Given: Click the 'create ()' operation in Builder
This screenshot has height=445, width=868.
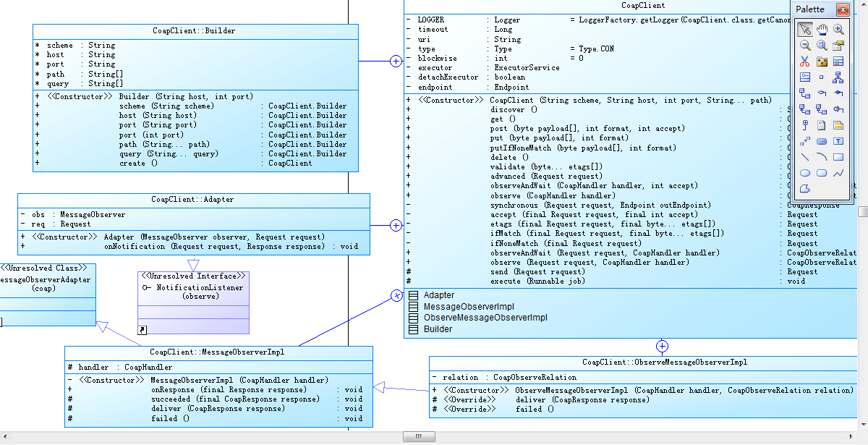Looking at the screenshot, I should point(138,164).
